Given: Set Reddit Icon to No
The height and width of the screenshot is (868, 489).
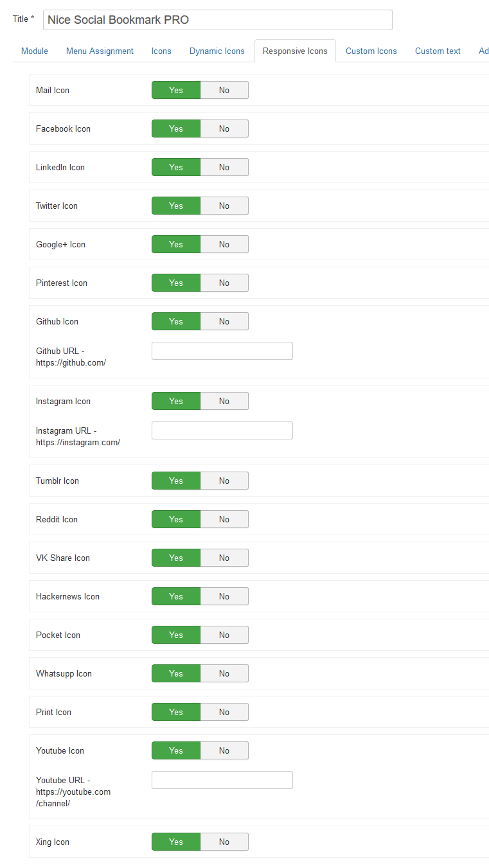Looking at the screenshot, I should [224, 519].
